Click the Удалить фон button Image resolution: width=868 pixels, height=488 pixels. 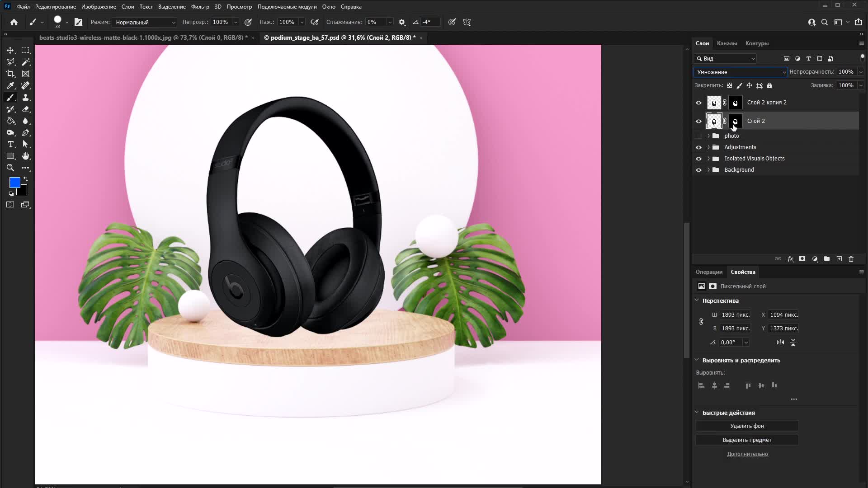point(747,426)
